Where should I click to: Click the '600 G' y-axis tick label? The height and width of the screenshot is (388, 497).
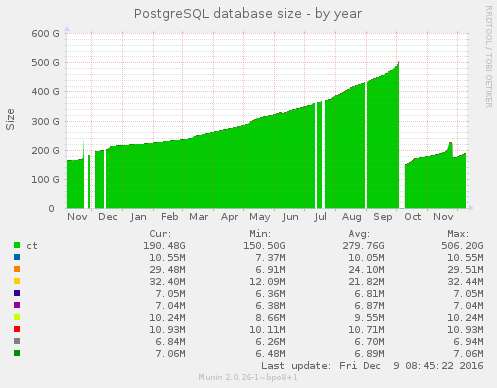[45, 34]
